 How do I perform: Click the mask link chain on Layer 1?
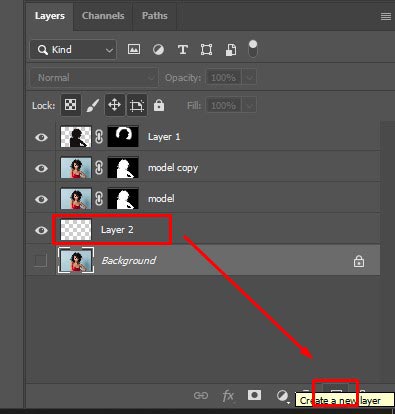(x=99, y=137)
